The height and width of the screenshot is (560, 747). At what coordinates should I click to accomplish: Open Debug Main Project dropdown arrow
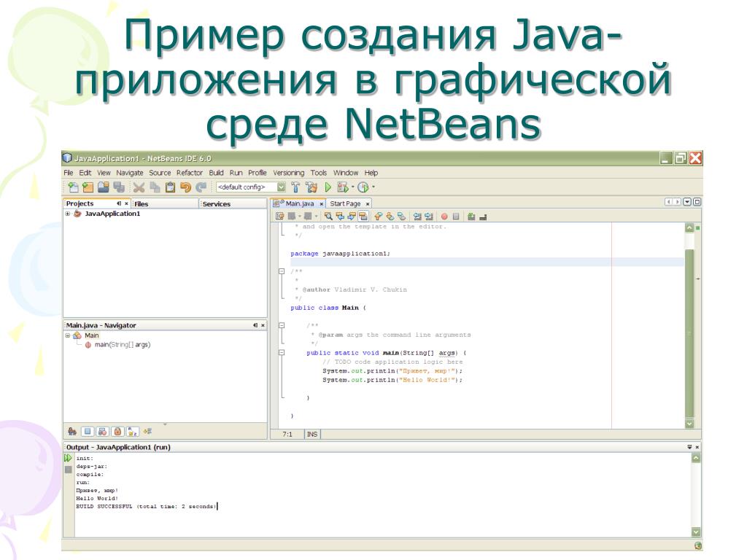[x=352, y=187]
